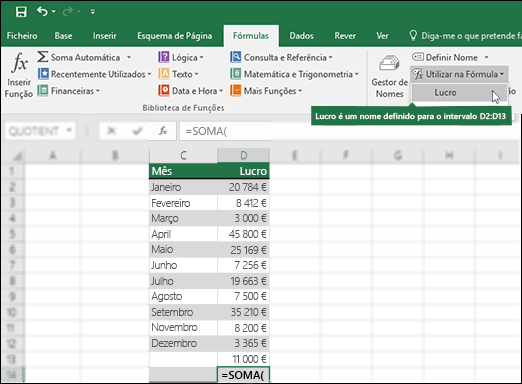The width and height of the screenshot is (522, 384).
Task: Select the Agosto cell
Action: [183, 296]
